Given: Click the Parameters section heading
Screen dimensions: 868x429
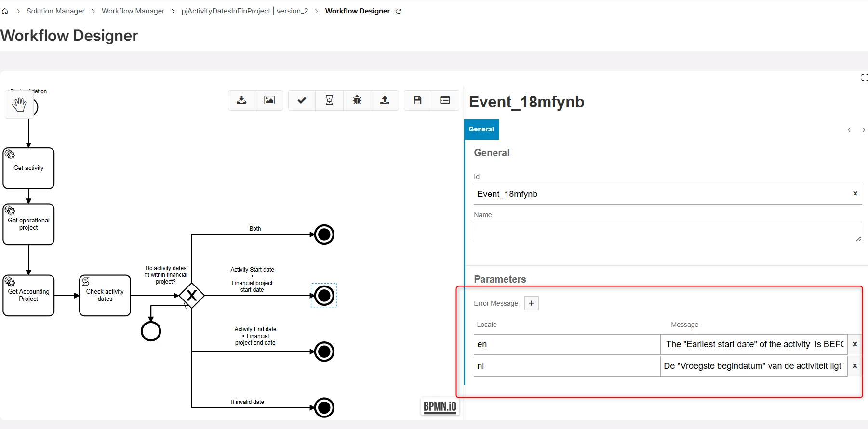Looking at the screenshot, I should coord(500,279).
